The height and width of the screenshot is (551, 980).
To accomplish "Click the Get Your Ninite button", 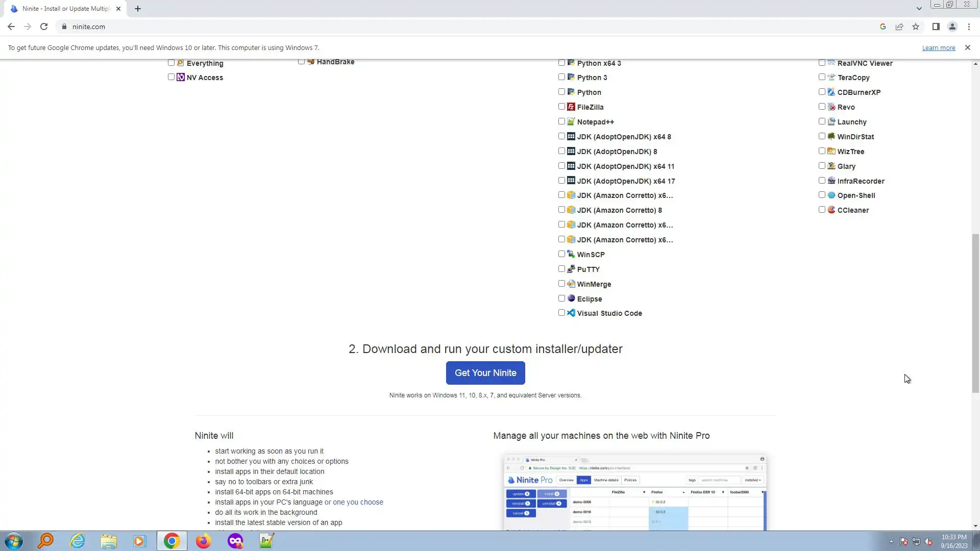I will pyautogui.click(x=485, y=373).
